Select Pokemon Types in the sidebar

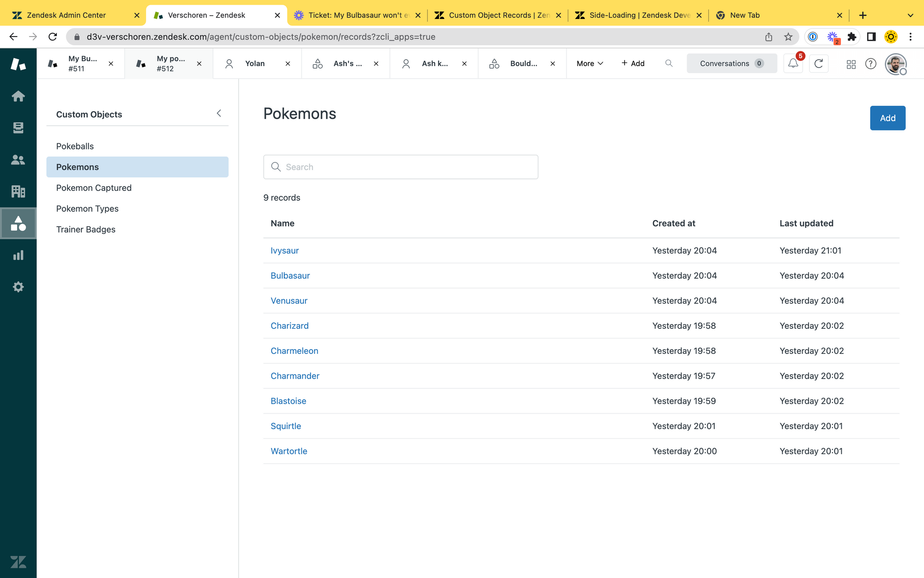(87, 209)
